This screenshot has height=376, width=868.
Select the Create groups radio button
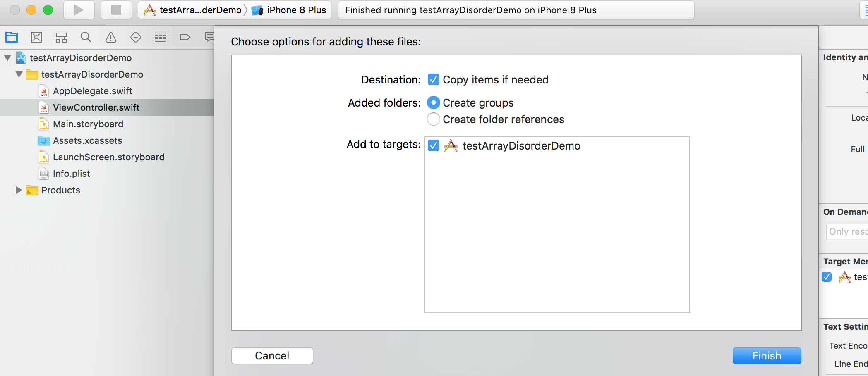coord(433,102)
